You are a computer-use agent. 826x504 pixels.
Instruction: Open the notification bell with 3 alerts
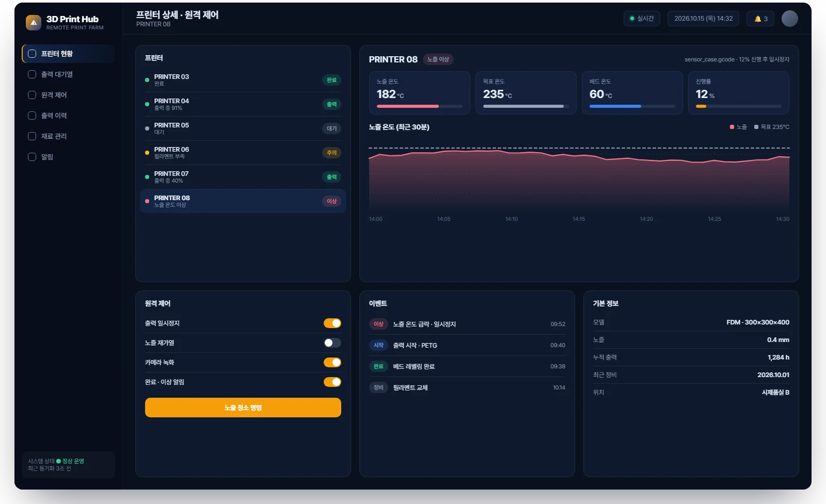tap(760, 19)
